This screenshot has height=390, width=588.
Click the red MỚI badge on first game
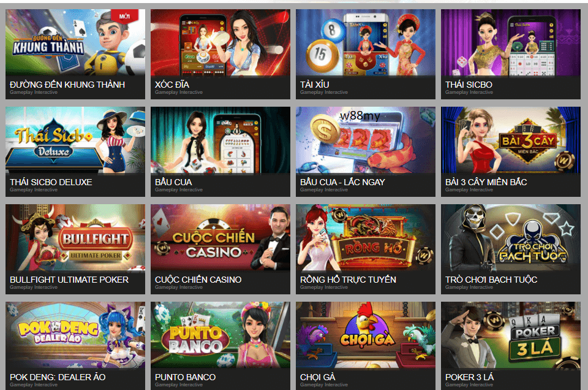pos(126,16)
